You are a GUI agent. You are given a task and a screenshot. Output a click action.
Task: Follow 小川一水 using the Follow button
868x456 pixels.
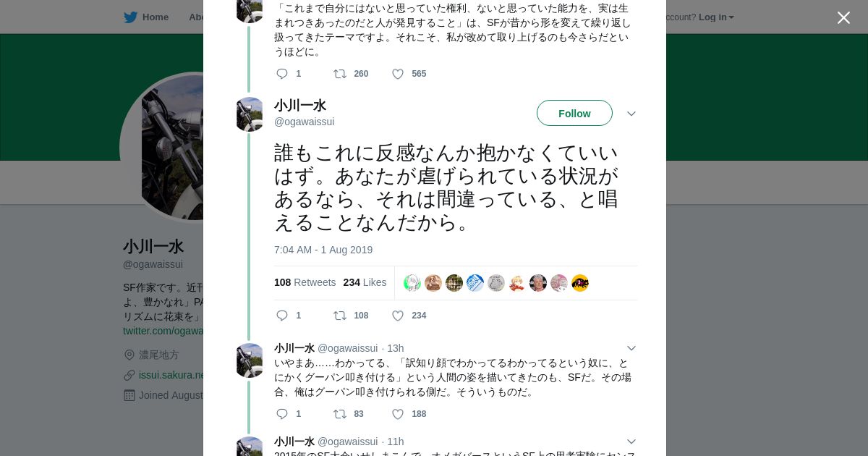pyautogui.click(x=574, y=113)
